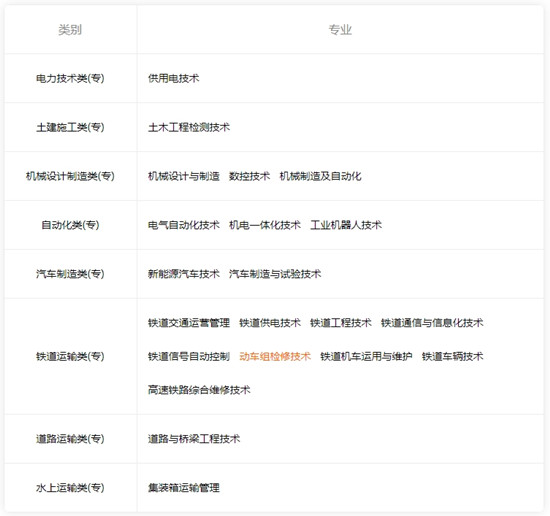Open the 铁道工程技术 major link
Viewport: 550px width, 516px height.
click(x=341, y=322)
